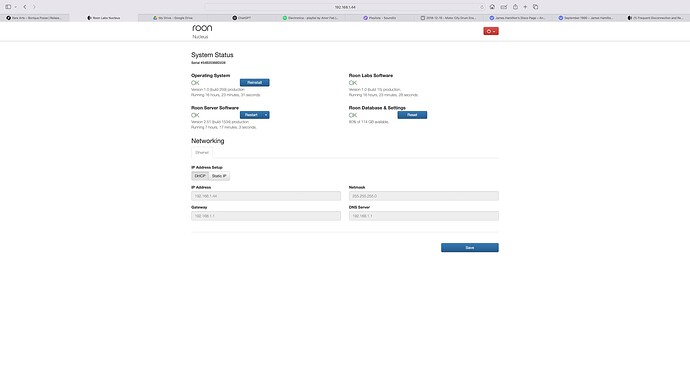This screenshot has height=388, width=690.
Task: Restart the Roon Server Software
Action: tap(251, 115)
